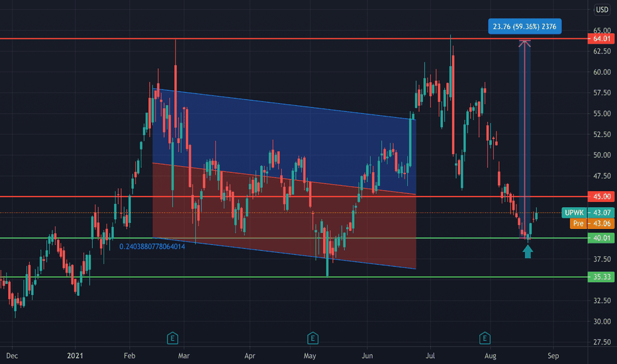
Task: Click the 2021 label on time axis
Action: (x=75, y=356)
